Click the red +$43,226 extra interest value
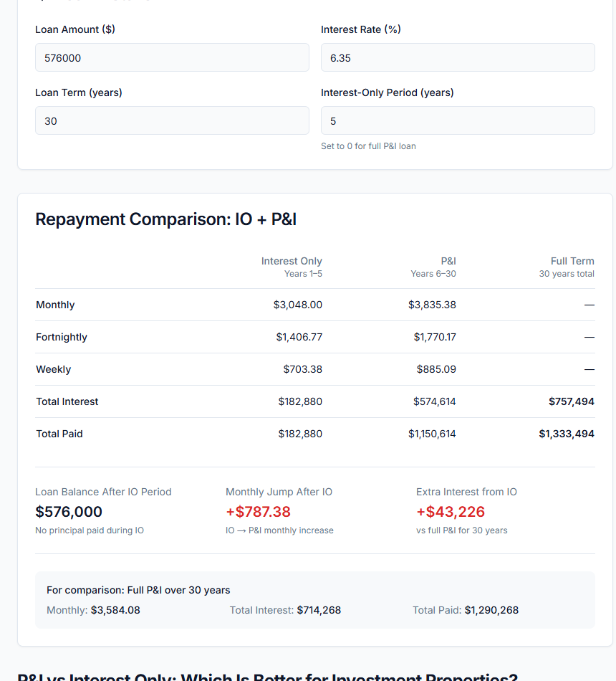The height and width of the screenshot is (681, 616). [451, 512]
